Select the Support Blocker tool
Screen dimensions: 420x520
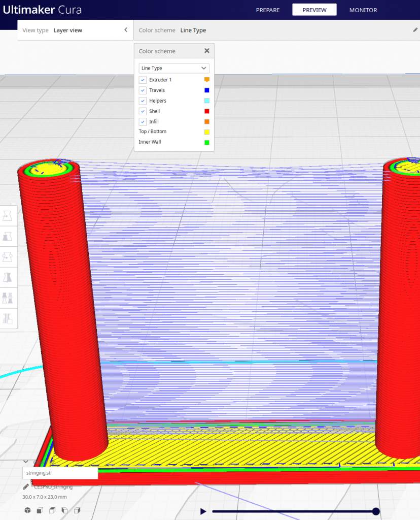coord(8,318)
